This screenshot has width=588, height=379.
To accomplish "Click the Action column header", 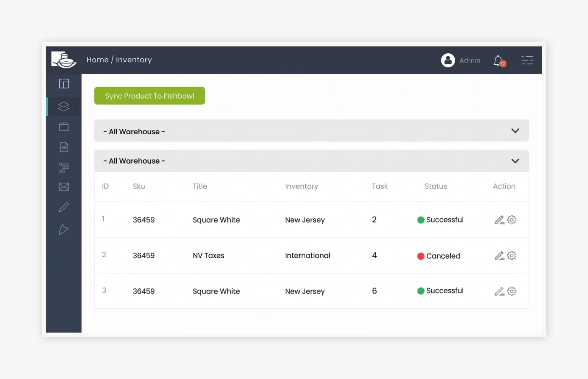I will pyautogui.click(x=504, y=186).
